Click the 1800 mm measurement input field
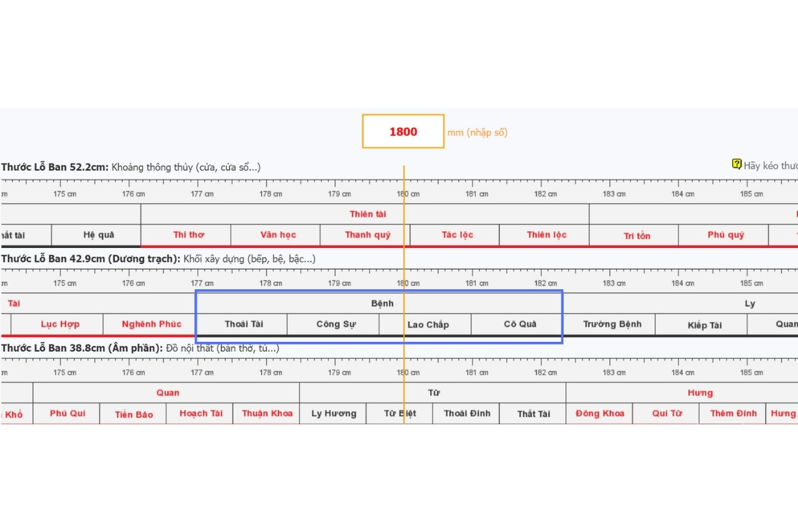 point(403,131)
